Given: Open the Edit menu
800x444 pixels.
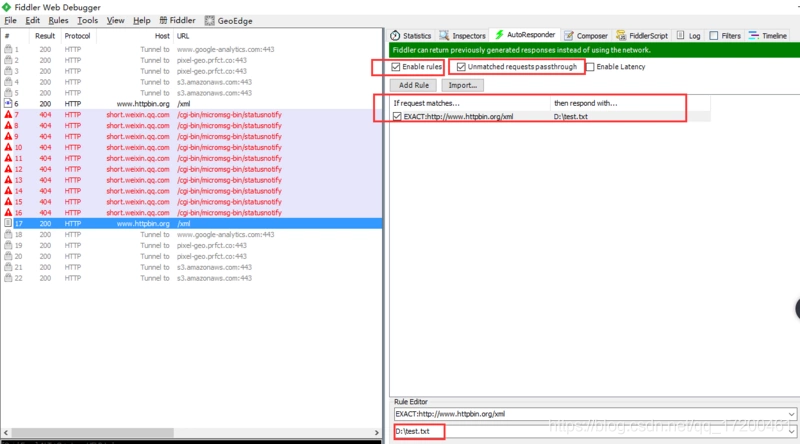Looking at the screenshot, I should tap(32, 20).
